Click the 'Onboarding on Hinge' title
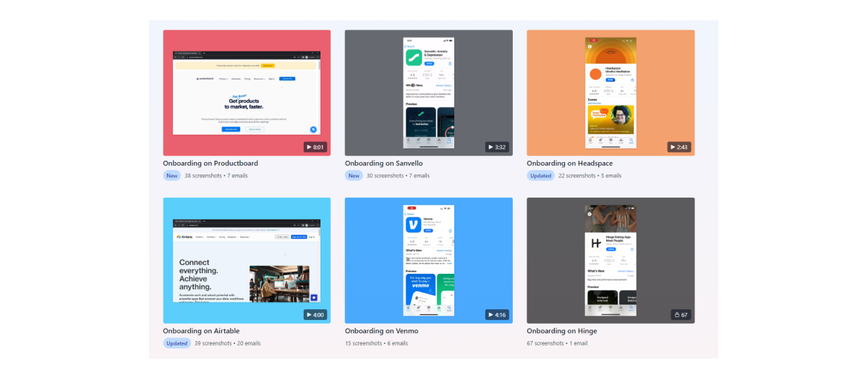The width and height of the screenshot is (868, 378). tap(562, 331)
